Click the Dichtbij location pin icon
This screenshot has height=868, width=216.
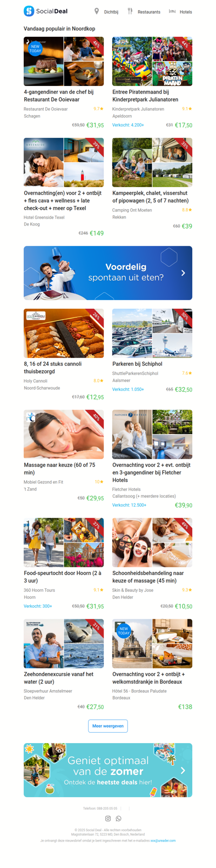click(x=97, y=11)
